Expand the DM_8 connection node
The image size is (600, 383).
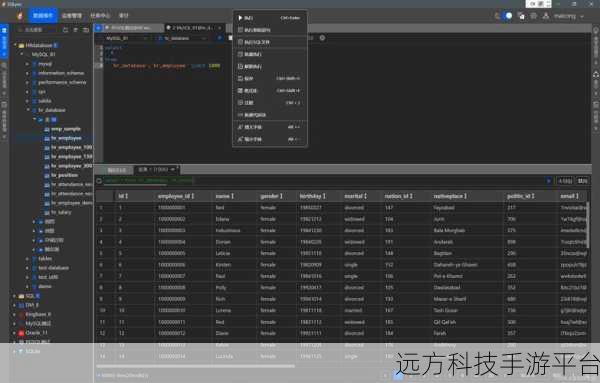15,305
